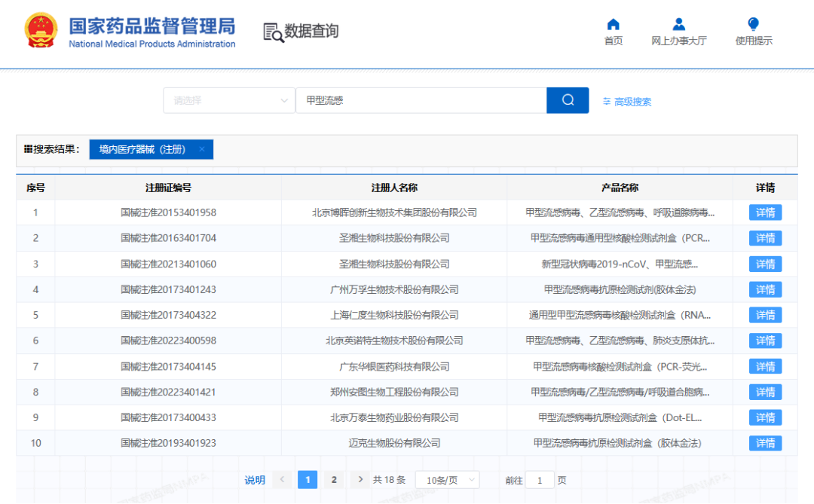Viewport: 814px width, 504px height.
Task: Click 圣湘生物科技股份有限公司 in row 2
Action: (394, 238)
